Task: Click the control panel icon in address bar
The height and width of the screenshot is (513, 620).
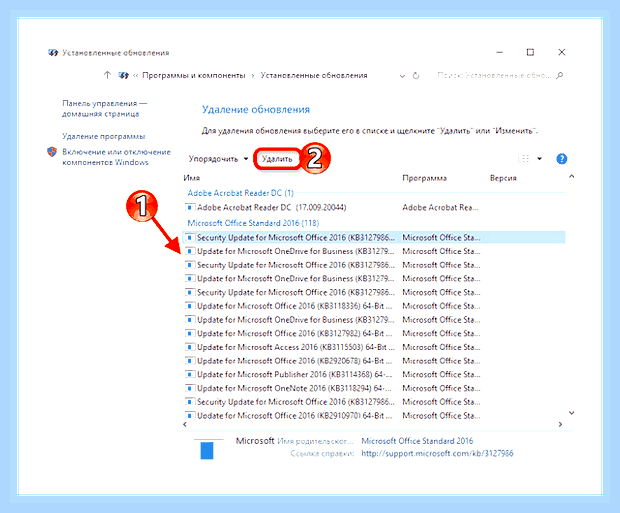Action: [x=123, y=75]
